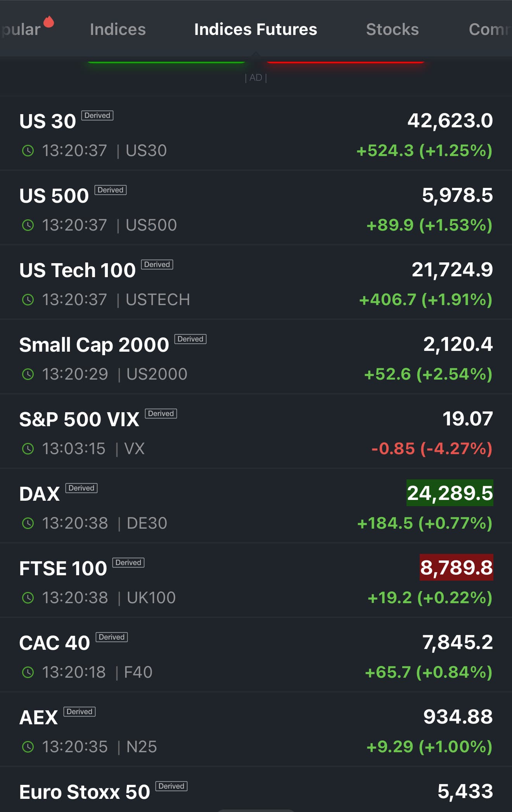
Task: Click the clock icon beside US 30 time
Action: tap(28, 151)
